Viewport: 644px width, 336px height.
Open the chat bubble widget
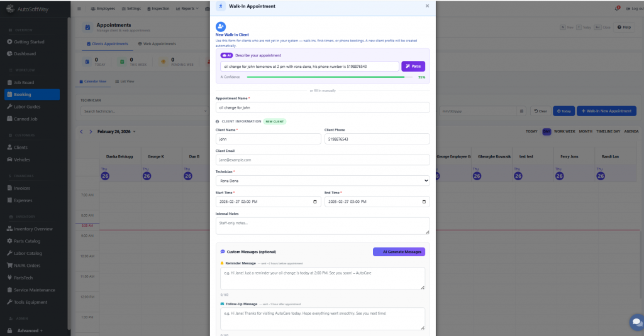tap(635, 323)
